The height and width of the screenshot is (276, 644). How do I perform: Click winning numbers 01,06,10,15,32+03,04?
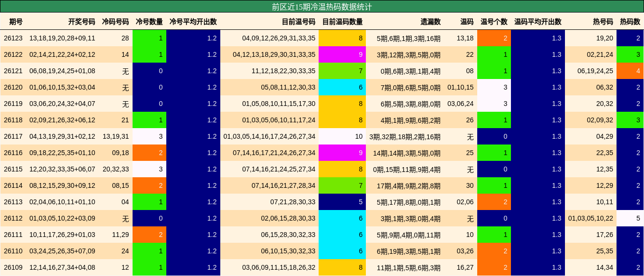coord(62,87)
